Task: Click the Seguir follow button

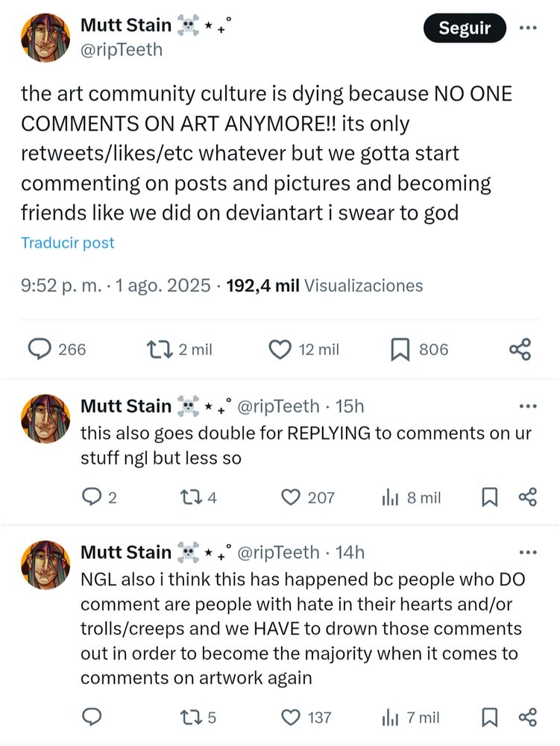Action: coord(465,28)
